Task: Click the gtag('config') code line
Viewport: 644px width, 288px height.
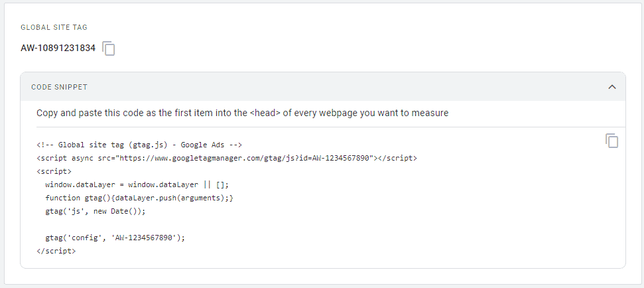Action: [x=115, y=238]
